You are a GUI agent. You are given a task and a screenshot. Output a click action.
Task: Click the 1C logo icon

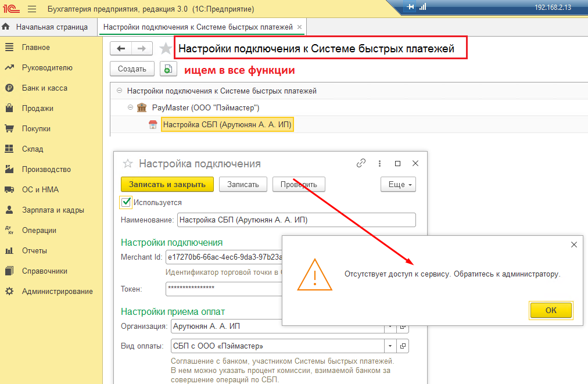[11, 8]
